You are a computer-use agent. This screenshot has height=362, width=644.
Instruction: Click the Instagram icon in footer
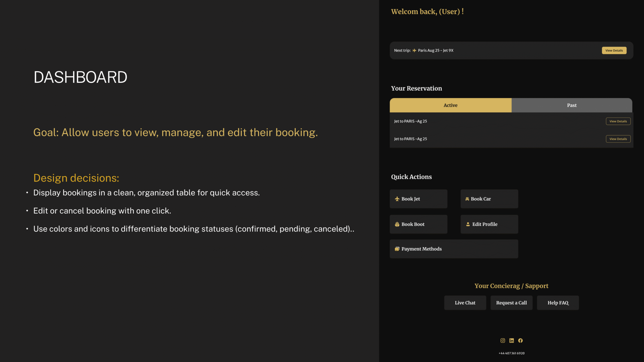pyautogui.click(x=503, y=340)
